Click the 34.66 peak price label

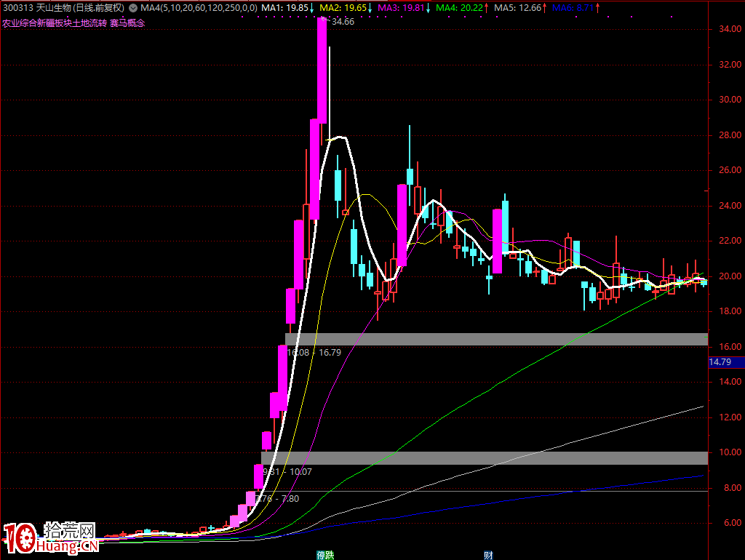click(342, 22)
